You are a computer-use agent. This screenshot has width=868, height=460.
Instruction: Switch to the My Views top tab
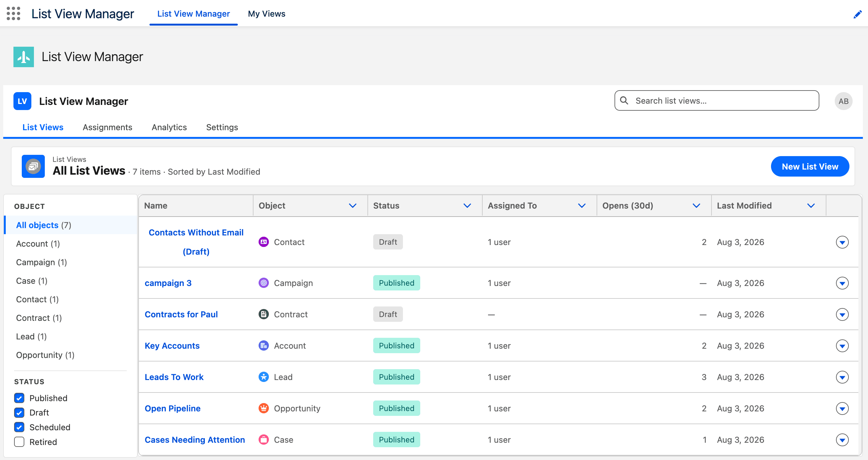267,14
